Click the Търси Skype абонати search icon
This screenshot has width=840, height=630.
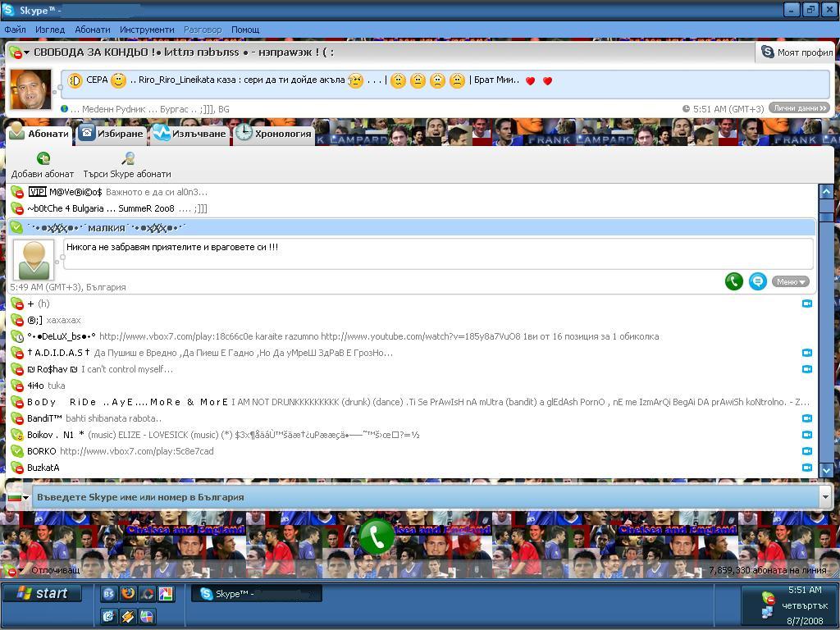coord(127,158)
